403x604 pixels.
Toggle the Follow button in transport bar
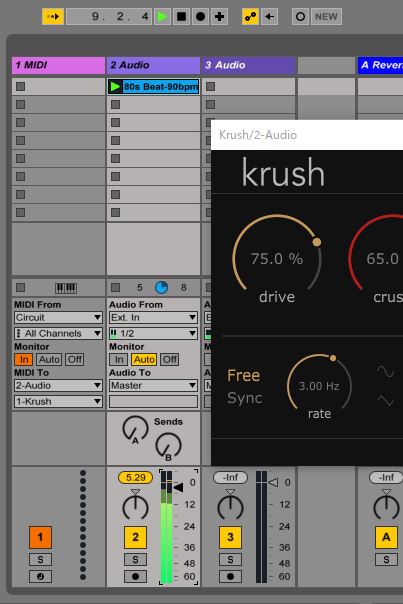[53, 17]
